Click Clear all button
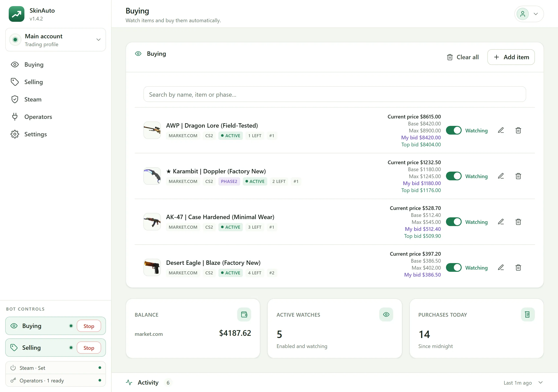Viewport: 558px width, 392px height. 463,57
